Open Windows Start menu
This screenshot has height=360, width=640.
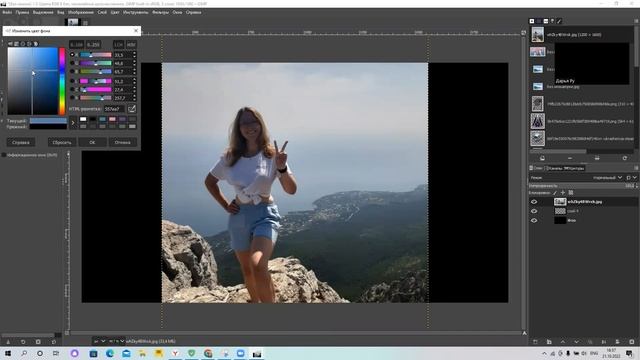tap(8, 353)
